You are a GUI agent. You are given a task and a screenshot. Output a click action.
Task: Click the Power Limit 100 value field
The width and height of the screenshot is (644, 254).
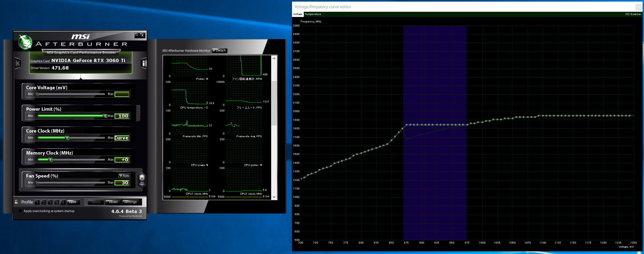pyautogui.click(x=122, y=116)
